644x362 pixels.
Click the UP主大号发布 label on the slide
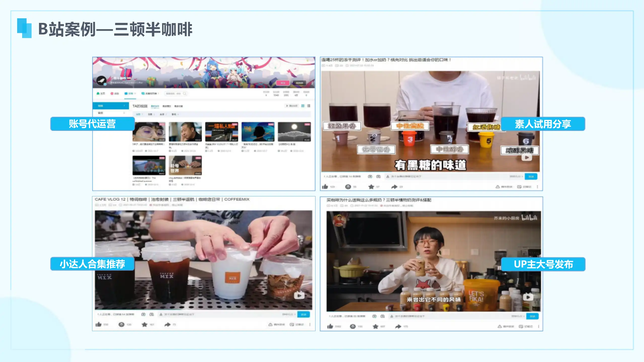pyautogui.click(x=543, y=264)
